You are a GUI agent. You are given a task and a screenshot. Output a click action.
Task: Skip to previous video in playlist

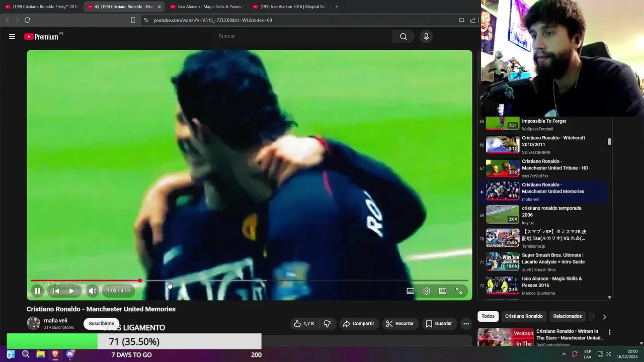pos(56,291)
